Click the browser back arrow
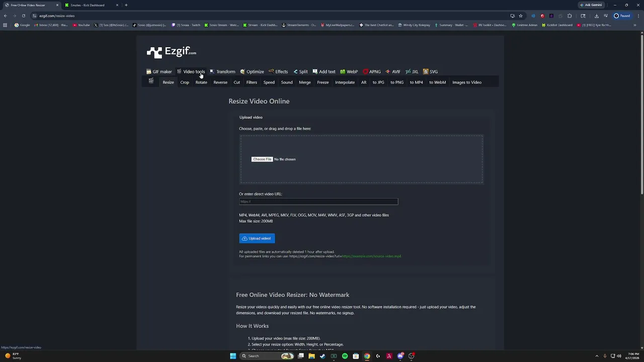 pos(6,16)
